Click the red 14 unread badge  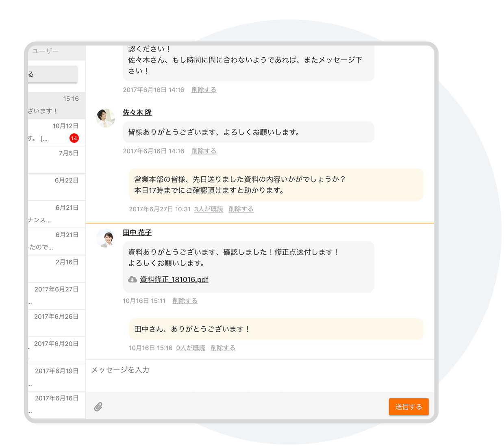[x=74, y=138]
